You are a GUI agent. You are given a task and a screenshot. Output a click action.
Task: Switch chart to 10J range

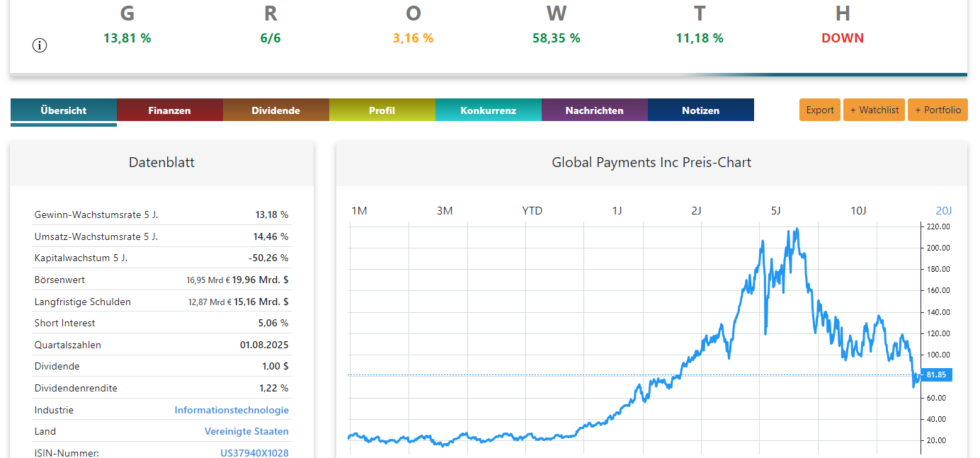pyautogui.click(x=858, y=211)
